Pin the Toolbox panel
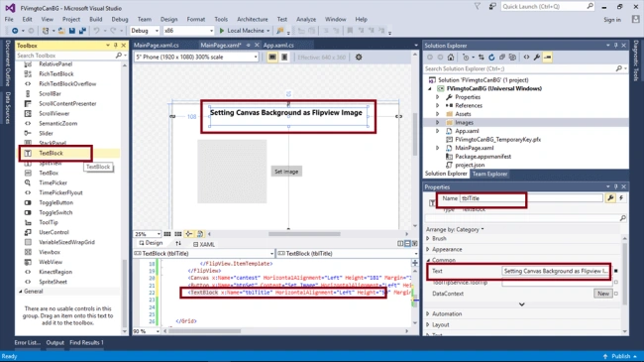Viewport: 644px width, 362px height. point(115,46)
